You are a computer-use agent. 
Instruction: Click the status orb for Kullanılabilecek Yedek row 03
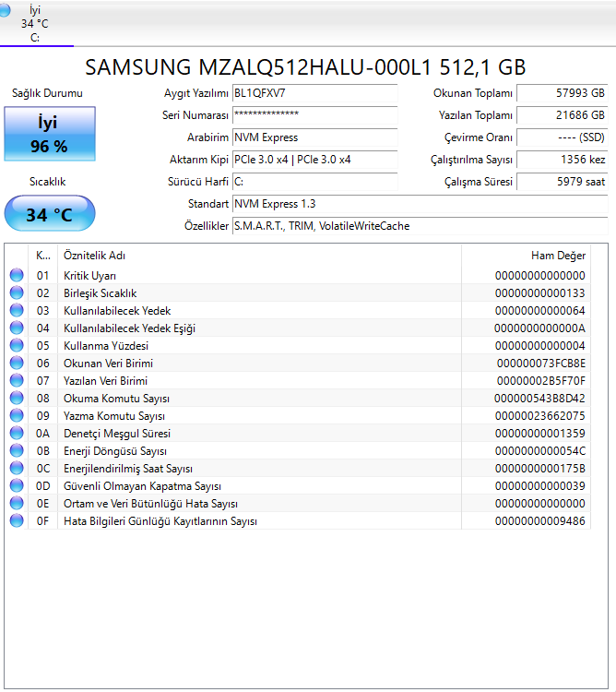pos(17,310)
